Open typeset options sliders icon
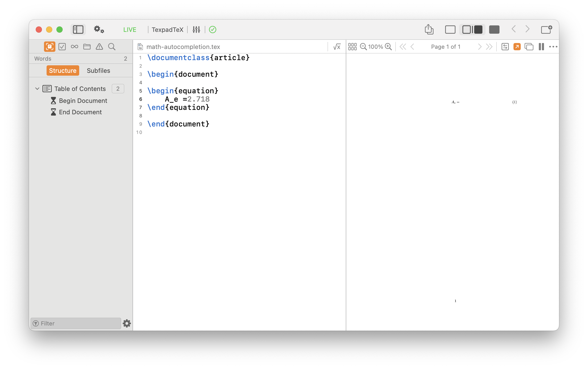This screenshot has height=369, width=588. pyautogui.click(x=196, y=30)
